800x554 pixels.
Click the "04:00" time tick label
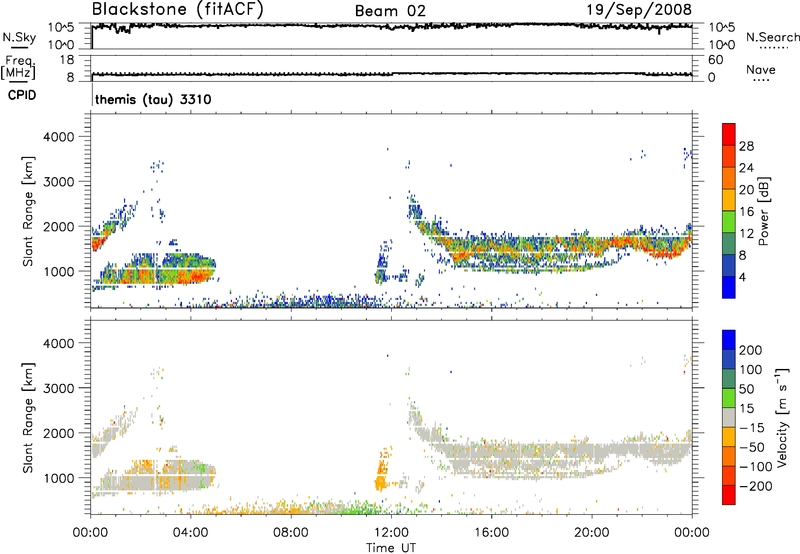coord(190,533)
